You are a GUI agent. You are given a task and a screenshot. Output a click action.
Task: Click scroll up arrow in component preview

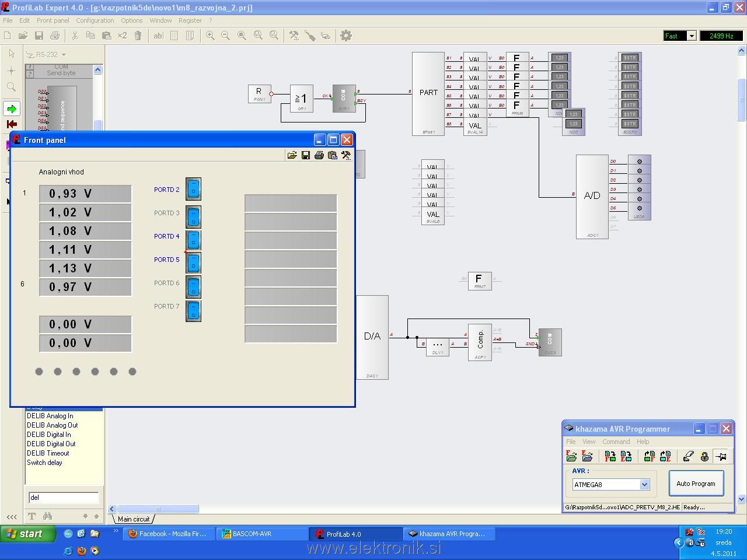pos(97,69)
